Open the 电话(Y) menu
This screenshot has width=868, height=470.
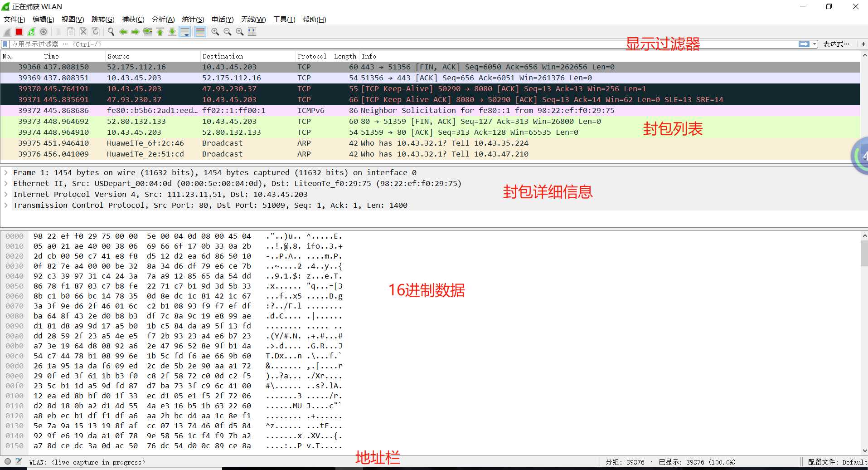(223, 20)
